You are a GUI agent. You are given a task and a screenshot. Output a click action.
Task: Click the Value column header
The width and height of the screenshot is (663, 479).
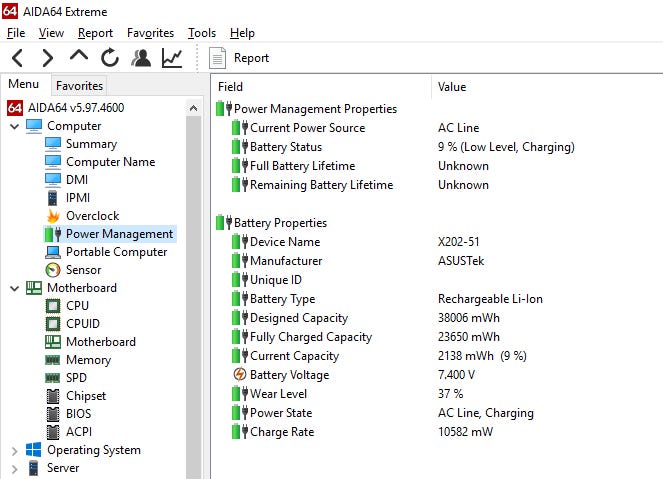coord(452,87)
